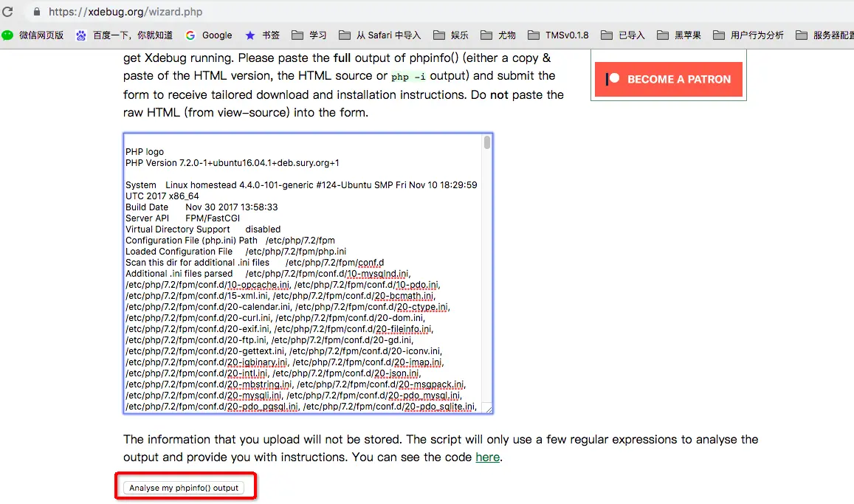The image size is (854, 504).
Task: Open the TMSv0.1.8 bookmarks folder
Action: (x=558, y=35)
